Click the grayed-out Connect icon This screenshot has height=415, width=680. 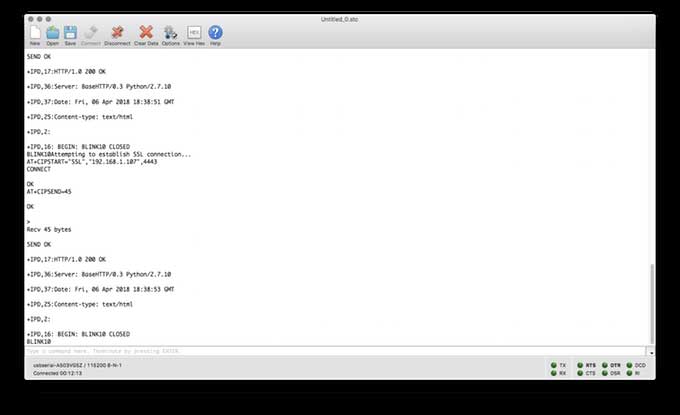pyautogui.click(x=90, y=34)
